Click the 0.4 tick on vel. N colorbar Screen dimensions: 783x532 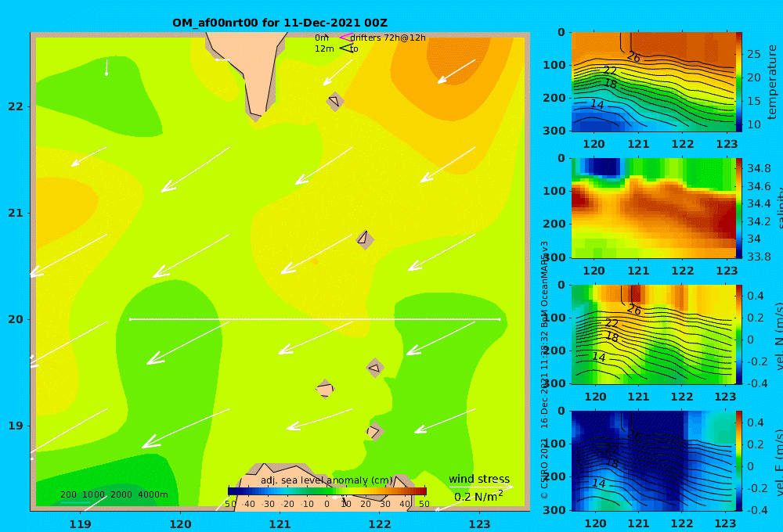(756, 296)
